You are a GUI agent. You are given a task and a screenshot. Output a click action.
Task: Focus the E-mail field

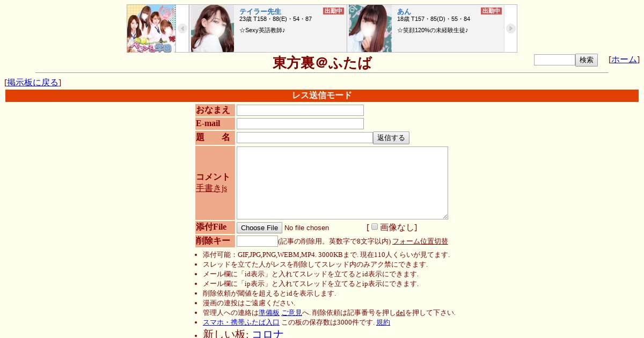click(x=300, y=124)
